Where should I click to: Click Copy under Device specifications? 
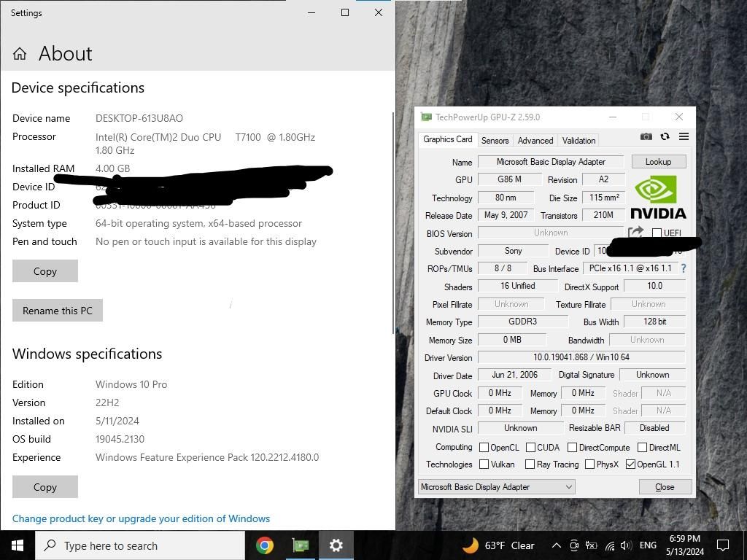click(x=45, y=271)
